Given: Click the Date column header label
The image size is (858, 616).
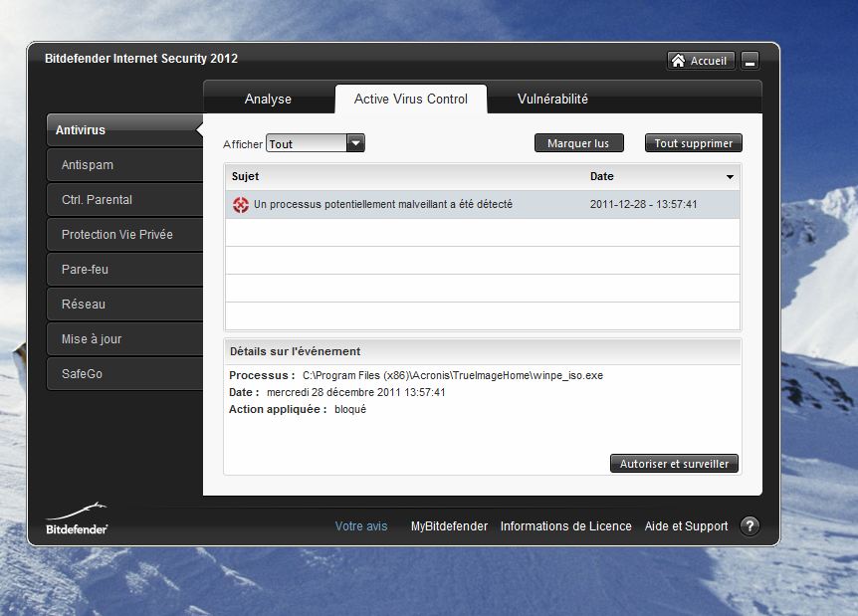Looking at the screenshot, I should [602, 177].
